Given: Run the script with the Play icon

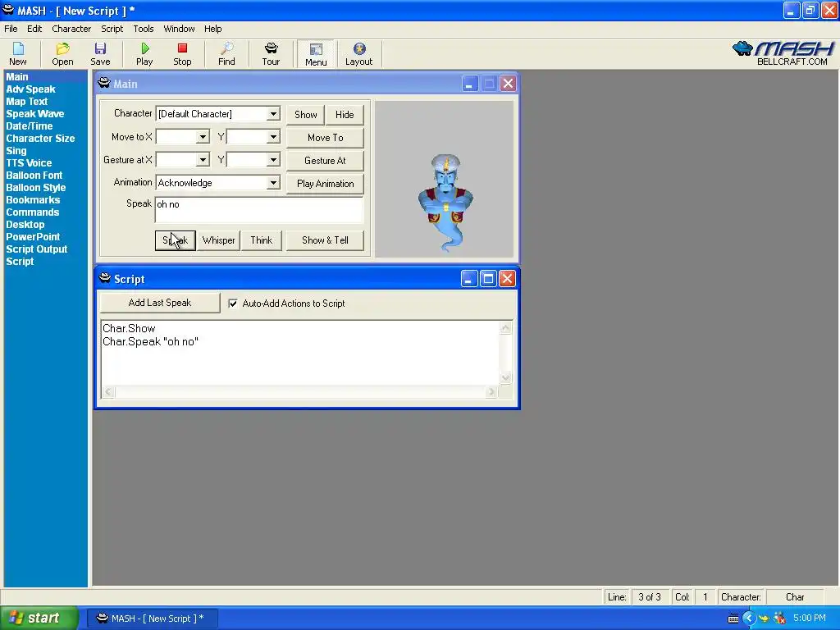Looking at the screenshot, I should (144, 54).
